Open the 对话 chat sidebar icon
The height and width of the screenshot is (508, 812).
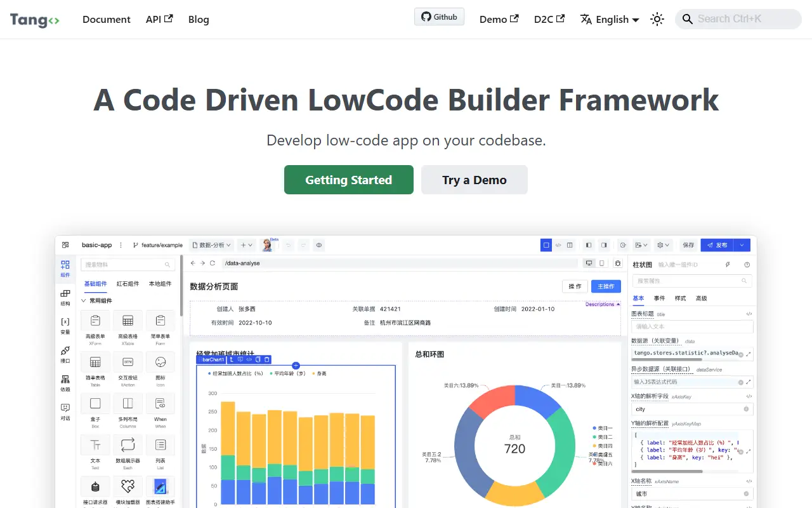coord(65,411)
